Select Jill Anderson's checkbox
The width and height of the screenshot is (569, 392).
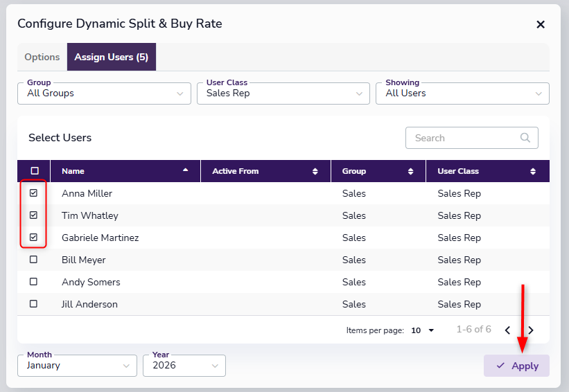[33, 304]
